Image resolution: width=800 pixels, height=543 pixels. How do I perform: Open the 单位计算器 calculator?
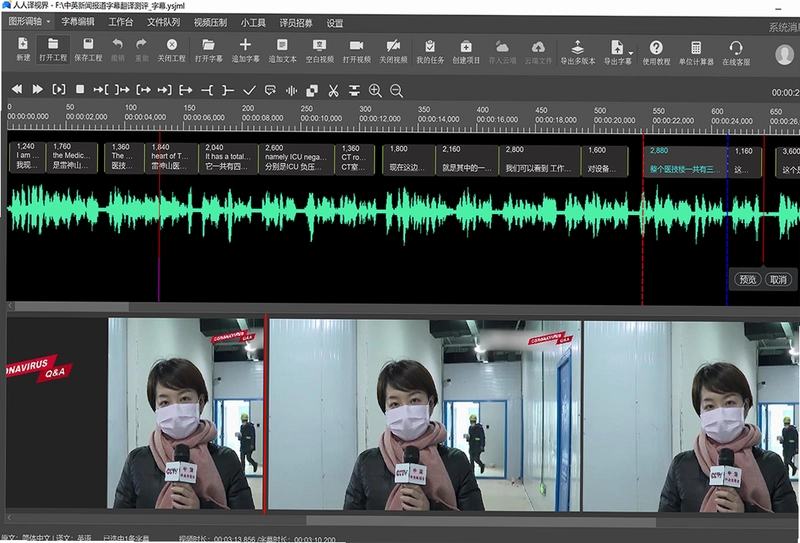(696, 53)
